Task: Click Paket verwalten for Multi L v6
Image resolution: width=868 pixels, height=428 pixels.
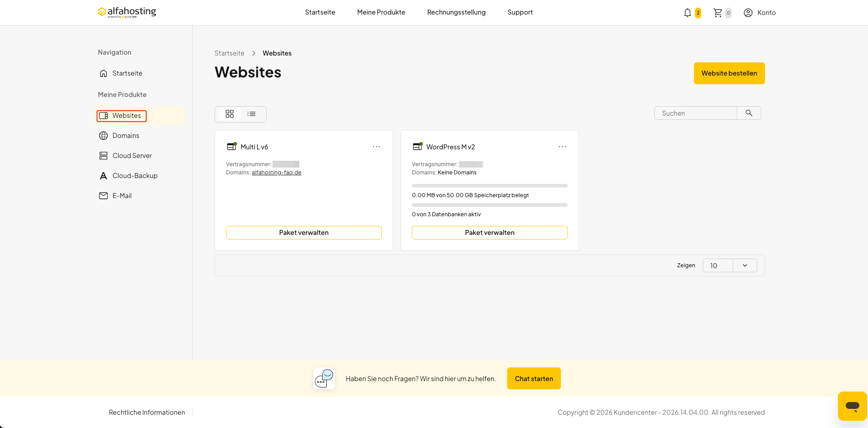Action: [304, 233]
